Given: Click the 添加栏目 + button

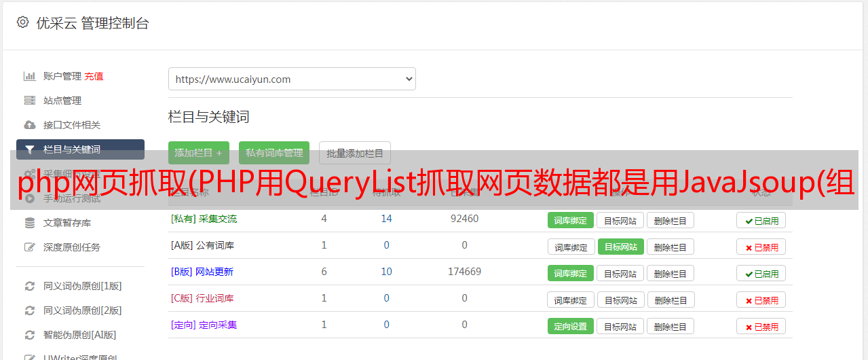Looking at the screenshot, I should tap(199, 153).
